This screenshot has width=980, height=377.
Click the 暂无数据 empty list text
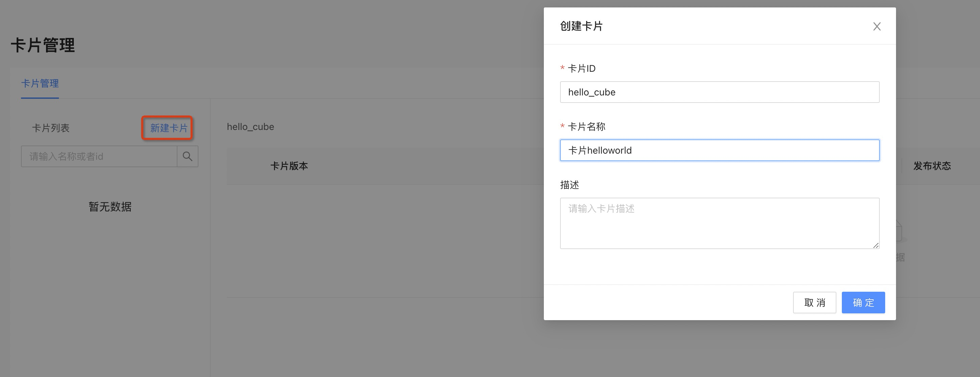pos(110,207)
